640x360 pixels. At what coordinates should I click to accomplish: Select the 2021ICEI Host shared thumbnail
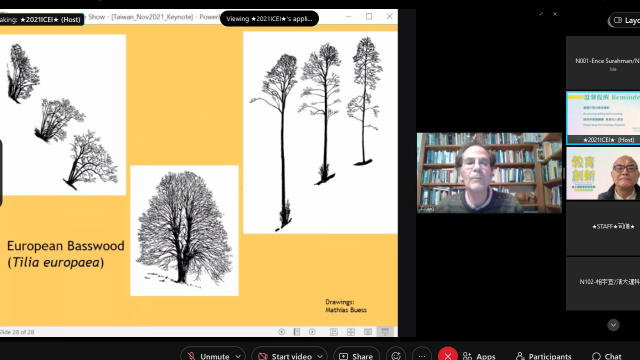coord(603,118)
